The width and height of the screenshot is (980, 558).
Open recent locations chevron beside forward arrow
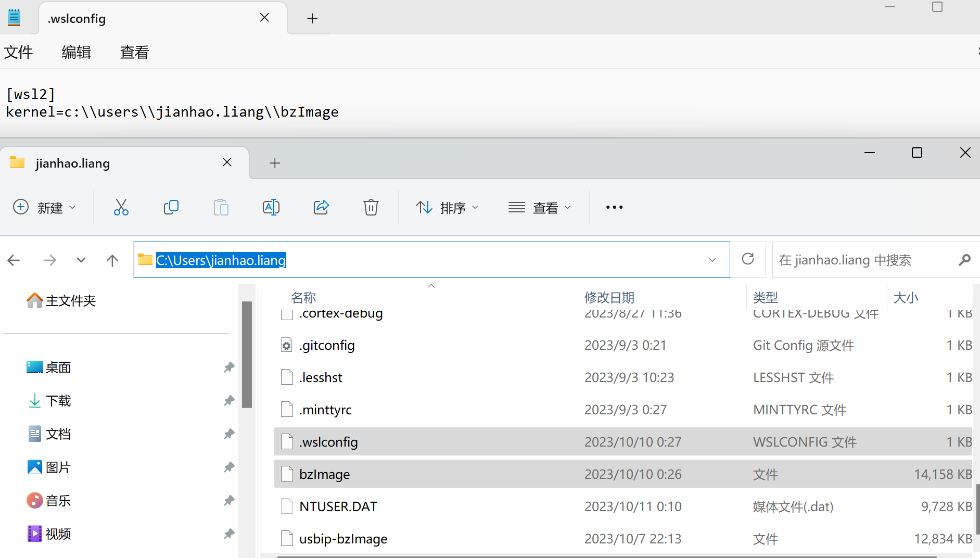(x=81, y=260)
